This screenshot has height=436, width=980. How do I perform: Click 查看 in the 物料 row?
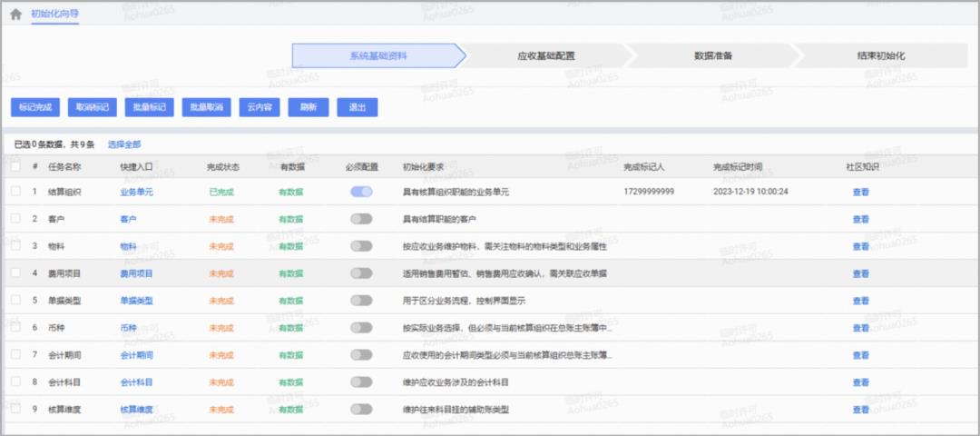[860, 246]
